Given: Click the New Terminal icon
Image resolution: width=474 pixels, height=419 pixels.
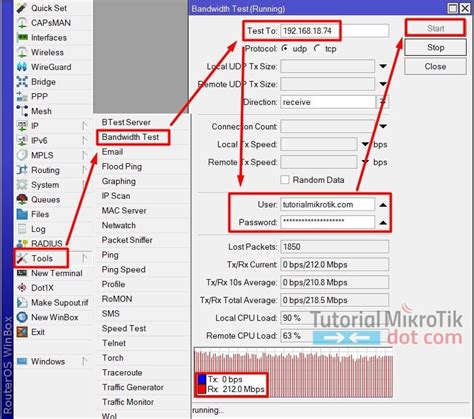Looking at the screenshot, I should point(22,273).
